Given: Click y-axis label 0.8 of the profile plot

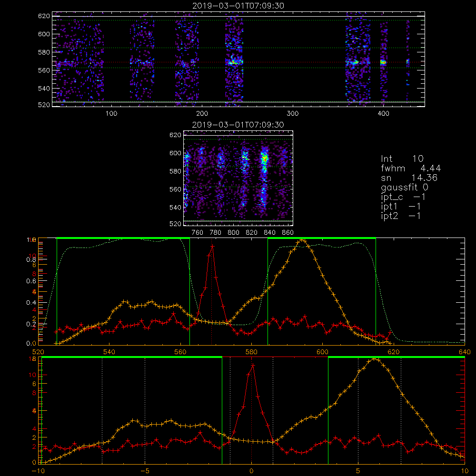Looking at the screenshot, I should tap(31, 259).
